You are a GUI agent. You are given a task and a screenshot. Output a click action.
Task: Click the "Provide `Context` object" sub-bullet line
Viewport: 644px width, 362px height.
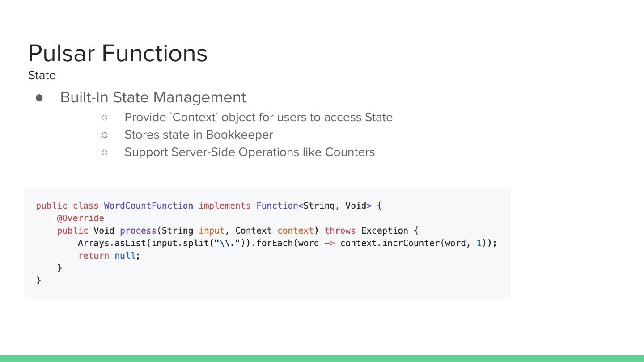click(x=258, y=117)
